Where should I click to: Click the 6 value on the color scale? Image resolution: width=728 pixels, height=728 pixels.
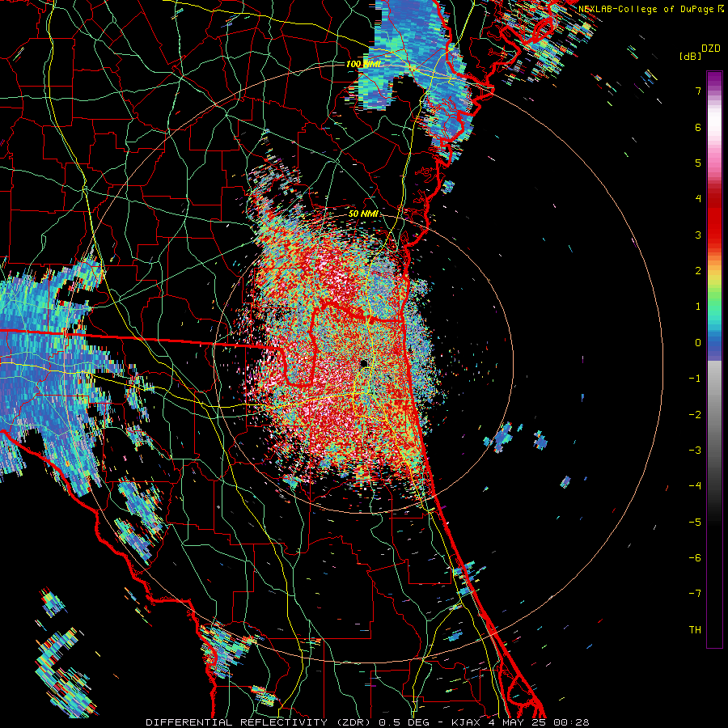[x=698, y=127]
